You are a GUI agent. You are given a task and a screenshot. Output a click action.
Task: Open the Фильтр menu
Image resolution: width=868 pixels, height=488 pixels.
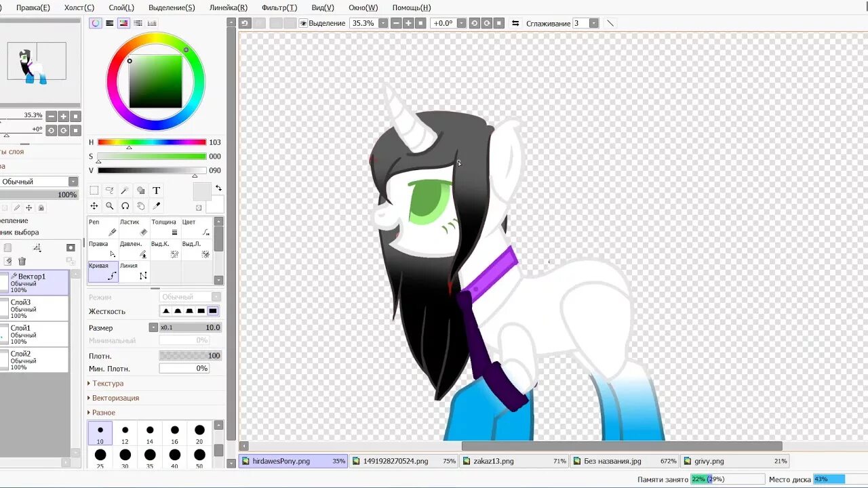(x=279, y=7)
